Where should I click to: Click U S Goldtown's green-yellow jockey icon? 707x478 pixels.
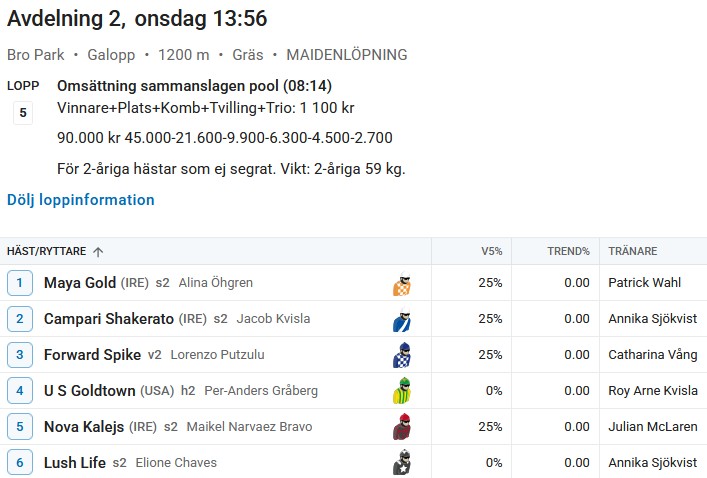coord(402,391)
